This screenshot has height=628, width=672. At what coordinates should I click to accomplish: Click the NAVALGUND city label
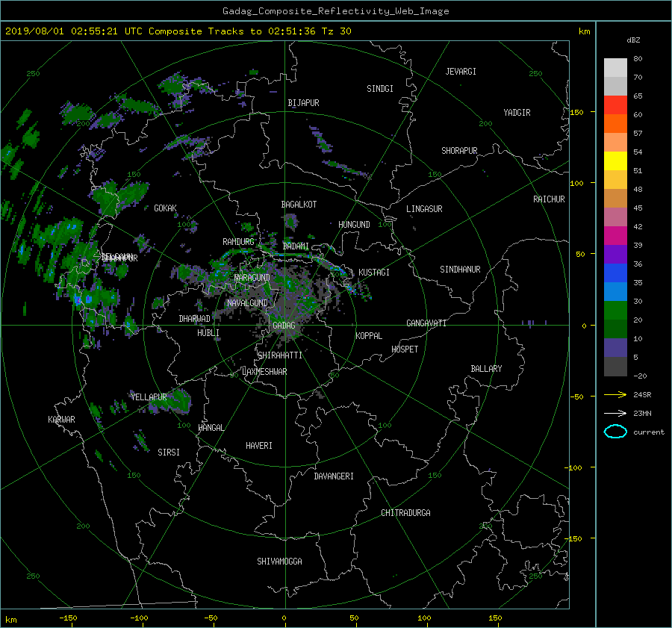pos(247,303)
